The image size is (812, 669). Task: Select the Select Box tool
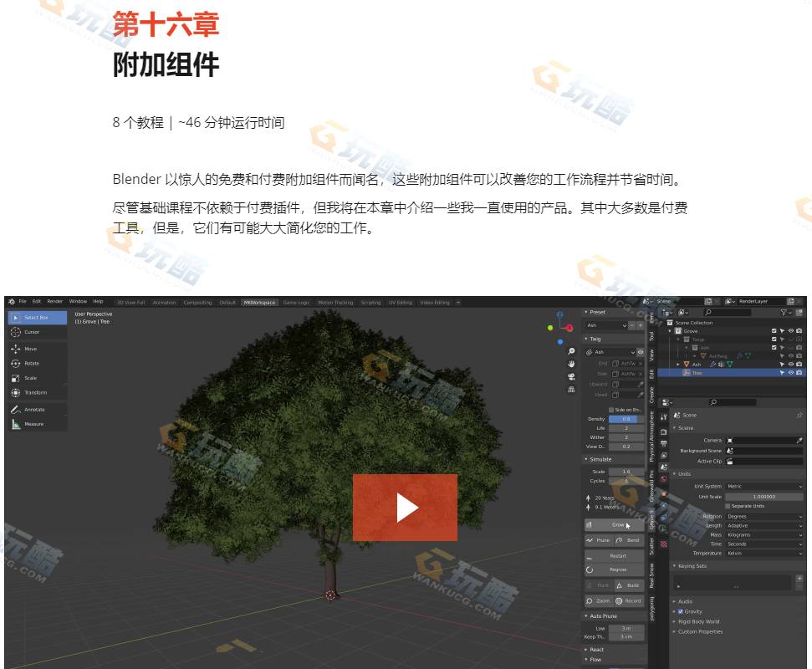point(38,318)
